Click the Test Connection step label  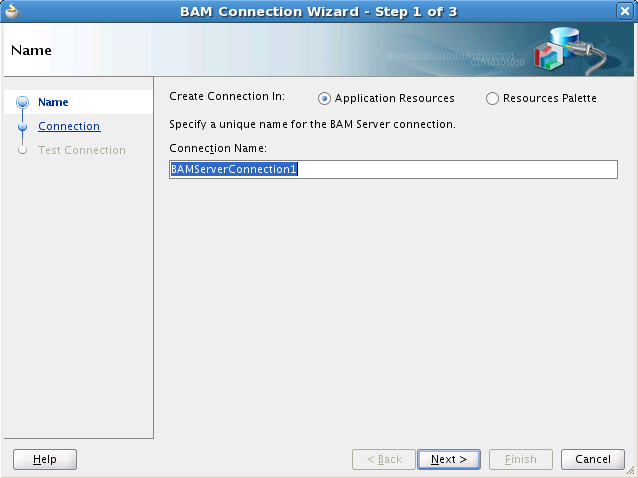click(82, 150)
